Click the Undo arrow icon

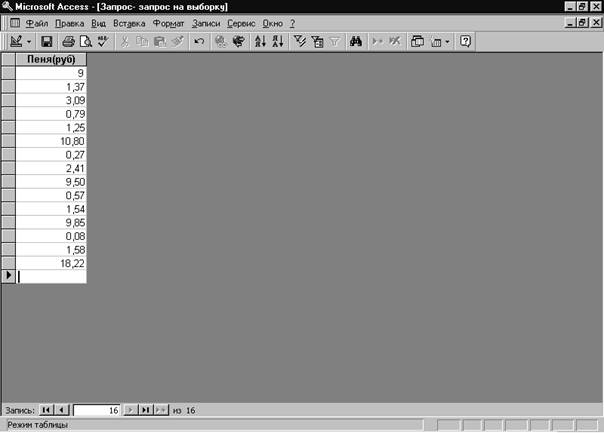pyautogui.click(x=199, y=41)
